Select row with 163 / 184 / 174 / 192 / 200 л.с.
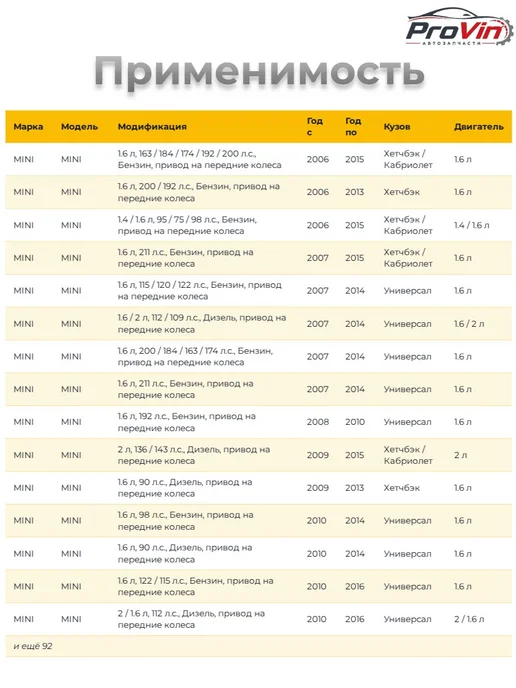The image size is (516, 688). coord(258,159)
